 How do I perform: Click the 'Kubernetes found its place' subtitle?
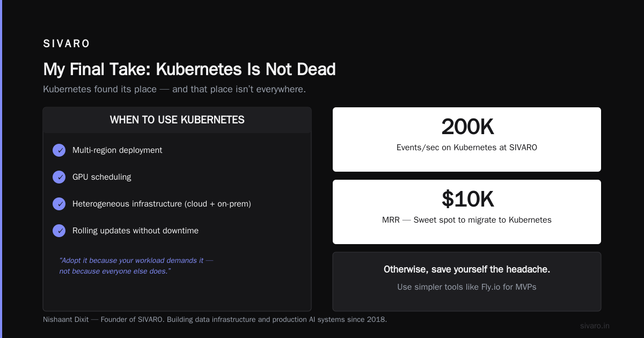tap(174, 89)
